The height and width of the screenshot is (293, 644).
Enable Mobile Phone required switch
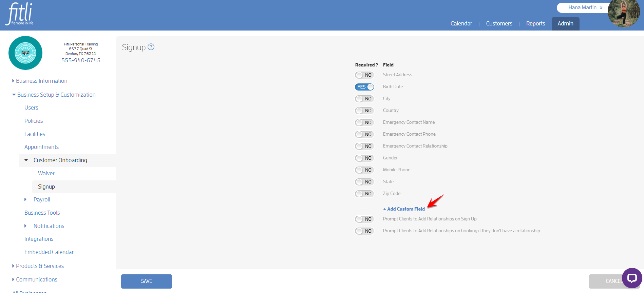pyautogui.click(x=364, y=170)
